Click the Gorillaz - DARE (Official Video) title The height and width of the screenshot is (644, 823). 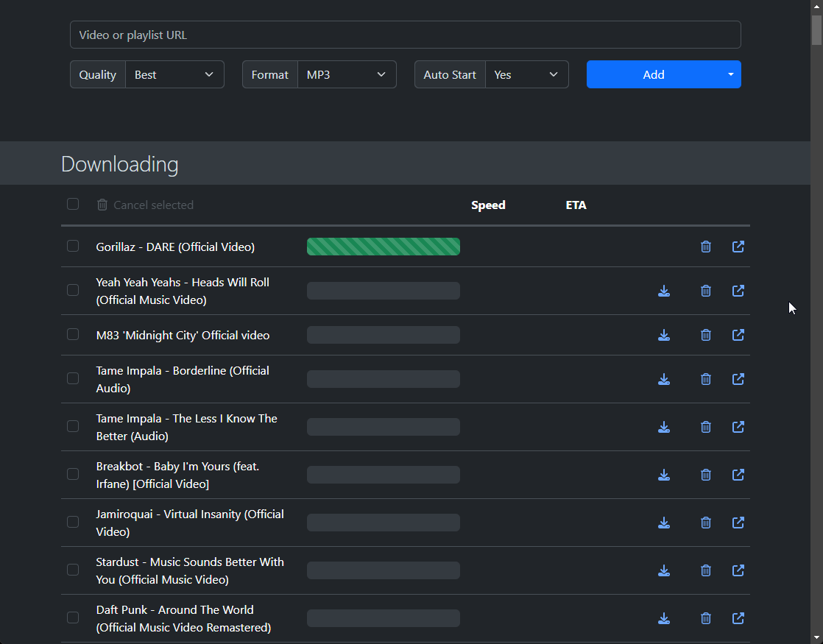(175, 247)
